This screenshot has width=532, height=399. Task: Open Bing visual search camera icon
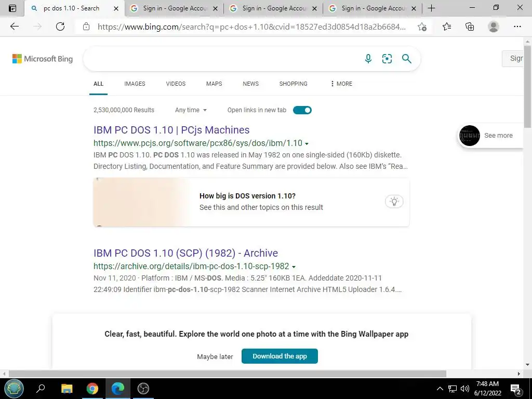[387, 59]
